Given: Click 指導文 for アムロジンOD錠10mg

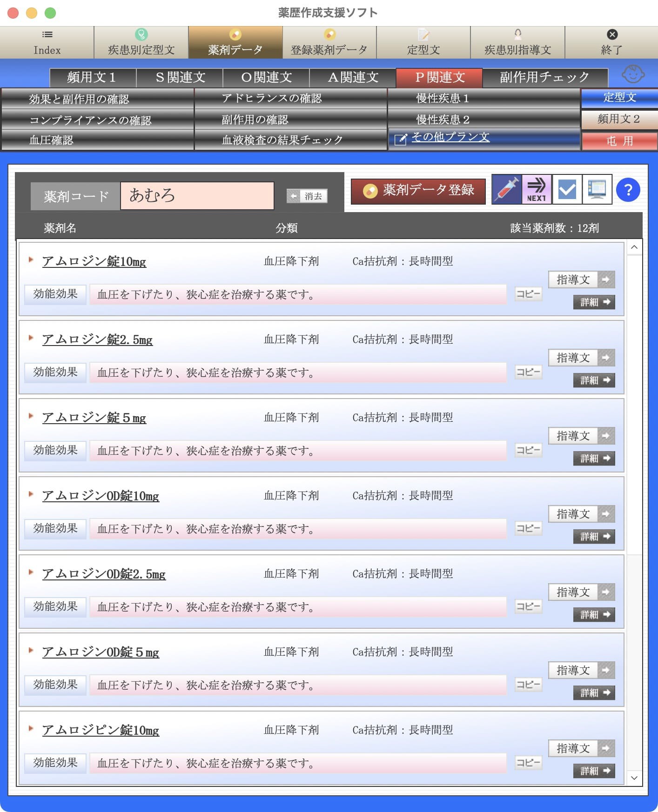Looking at the screenshot, I should 582,514.
